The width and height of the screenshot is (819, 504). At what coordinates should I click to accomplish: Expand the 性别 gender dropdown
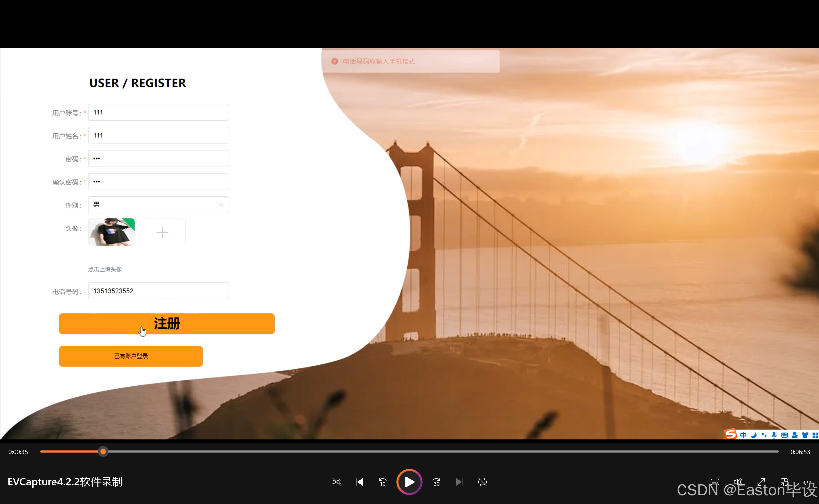tap(158, 205)
